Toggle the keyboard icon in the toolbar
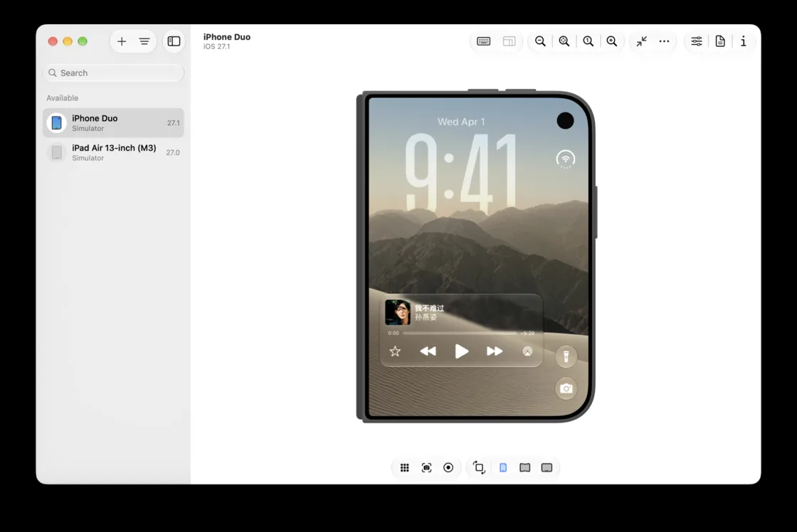This screenshot has height=532, width=797. [x=483, y=41]
